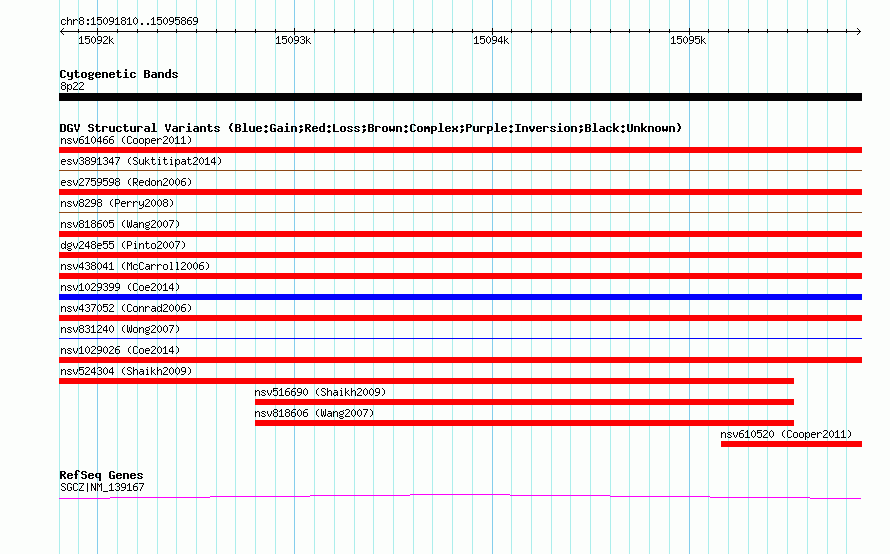
Task: Click the red bar under dgv248e55
Action: pos(460,255)
